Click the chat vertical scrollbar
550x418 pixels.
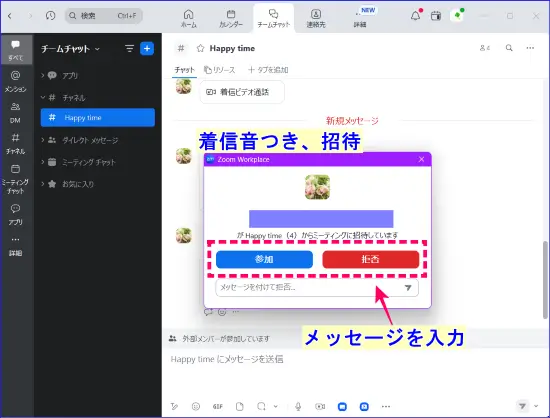(x=545, y=280)
